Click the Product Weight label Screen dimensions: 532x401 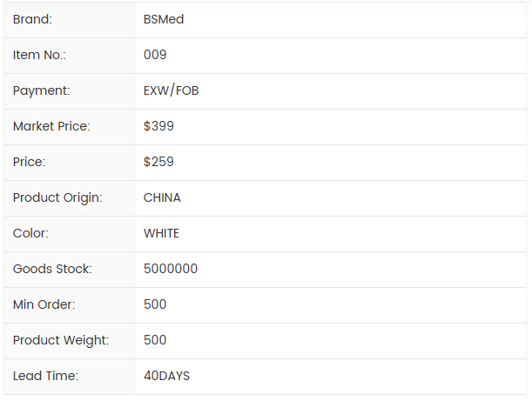point(61,340)
